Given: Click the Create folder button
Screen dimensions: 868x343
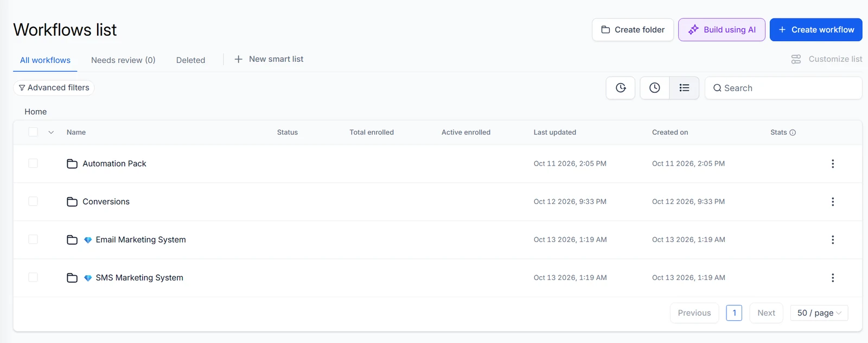Looking at the screenshot, I should [x=633, y=30].
